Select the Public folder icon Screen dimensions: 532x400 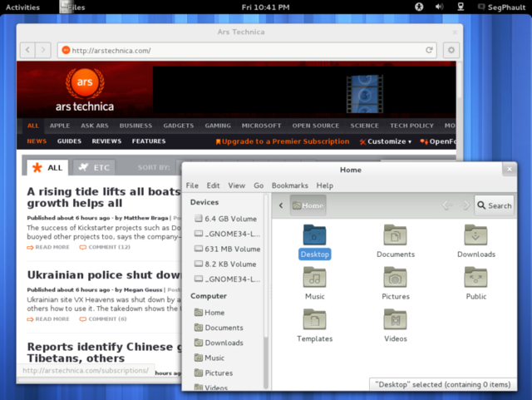pos(475,278)
